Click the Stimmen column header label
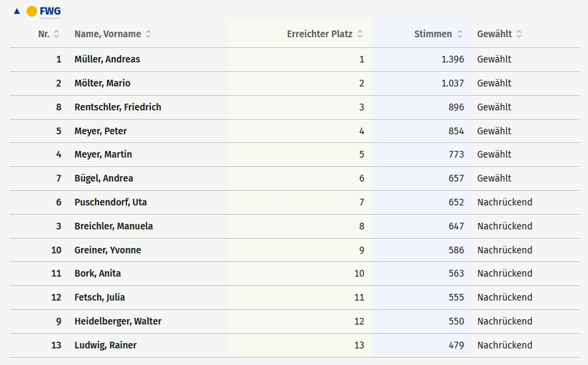Image resolution: width=588 pixels, height=365 pixels. tap(433, 34)
